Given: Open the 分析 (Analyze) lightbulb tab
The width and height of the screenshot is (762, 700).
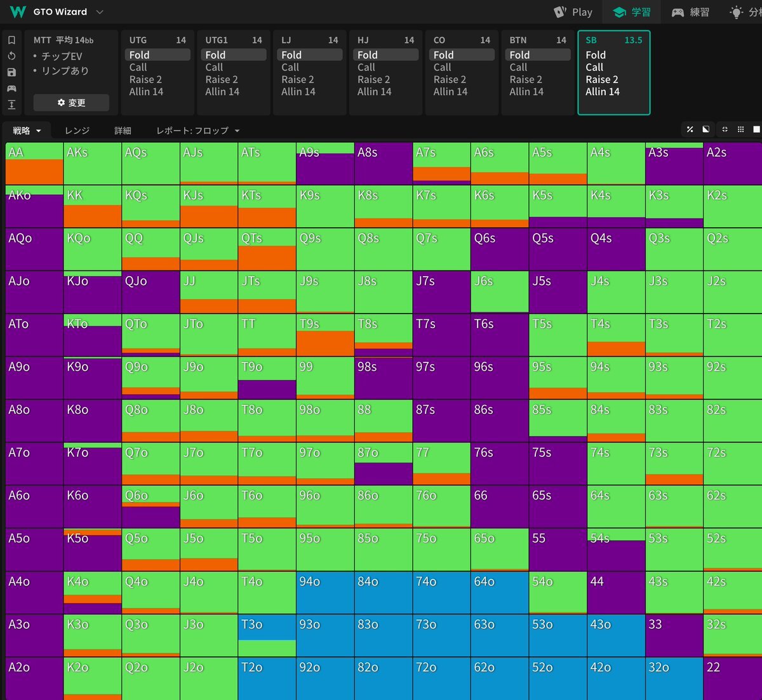Looking at the screenshot, I should pyautogui.click(x=745, y=12).
